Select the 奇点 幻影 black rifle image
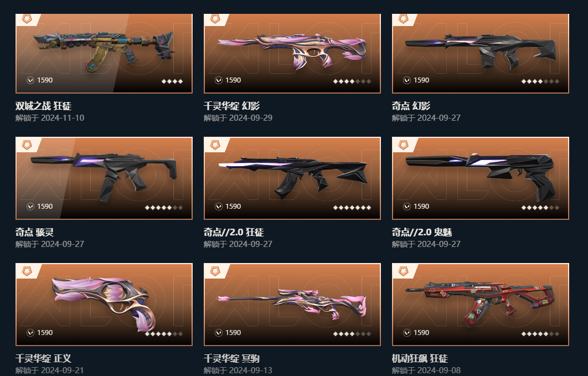 [481, 53]
